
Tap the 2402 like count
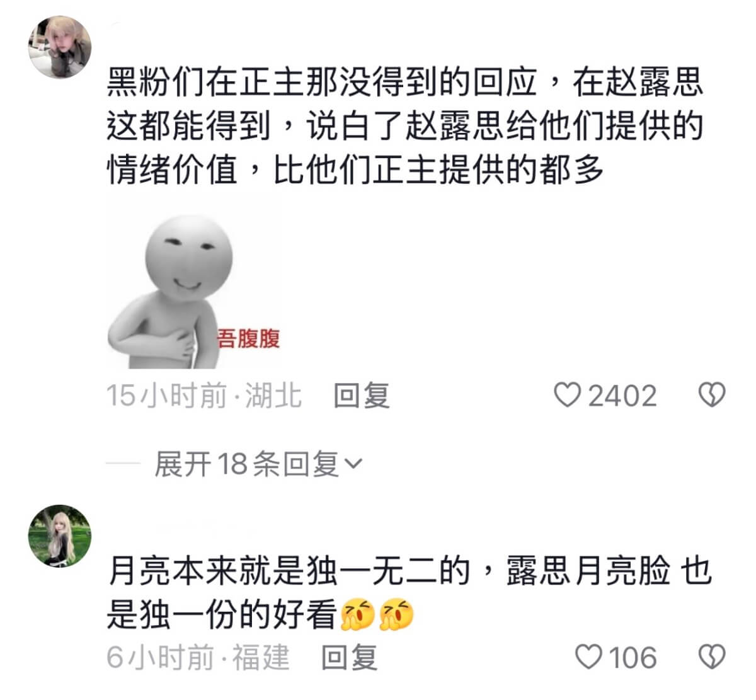point(622,396)
